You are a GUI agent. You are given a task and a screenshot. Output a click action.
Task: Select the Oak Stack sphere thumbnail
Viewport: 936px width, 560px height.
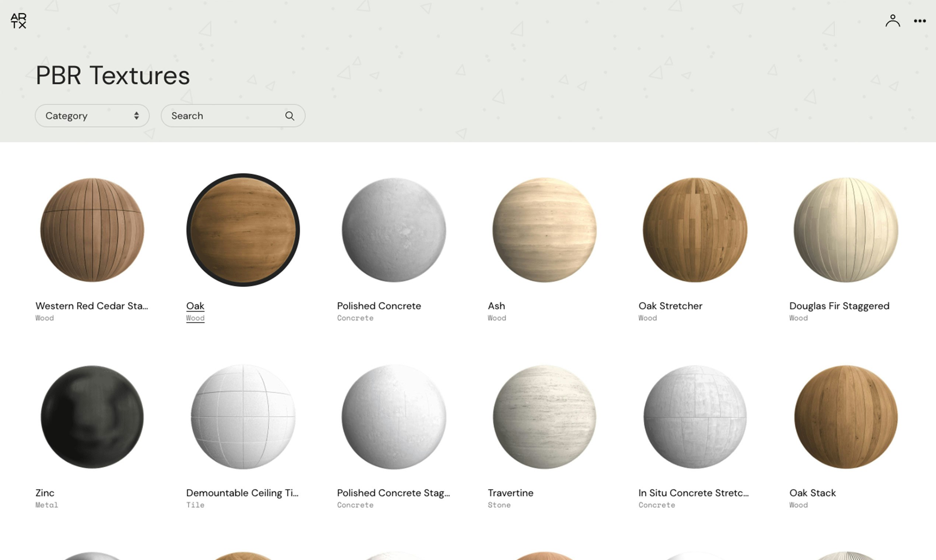pos(846,417)
